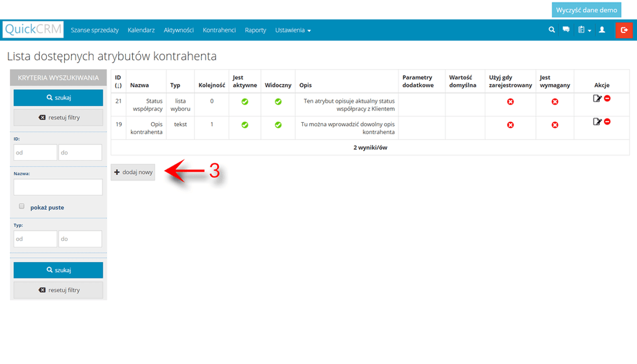Click the Nazwa filter text field
Screen dimensions: 637x364
[x=58, y=187]
